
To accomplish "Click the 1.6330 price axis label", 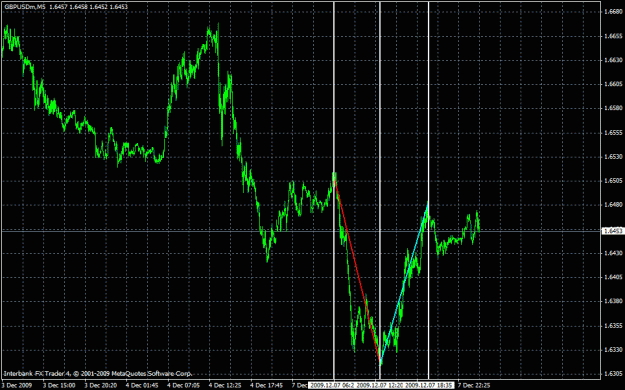I will (613, 350).
